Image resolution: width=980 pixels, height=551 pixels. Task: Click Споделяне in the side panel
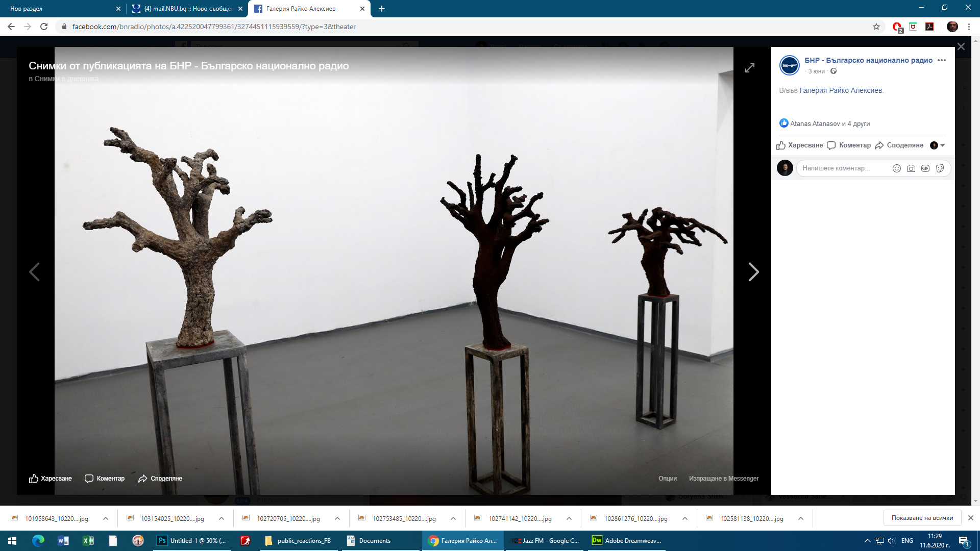pyautogui.click(x=899, y=145)
